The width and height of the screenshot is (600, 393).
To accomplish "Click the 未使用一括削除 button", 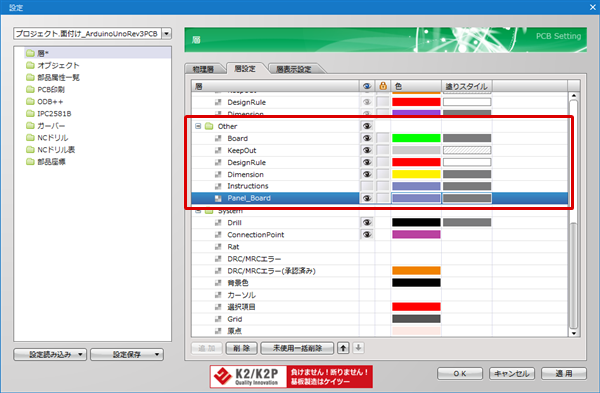I will click(297, 348).
